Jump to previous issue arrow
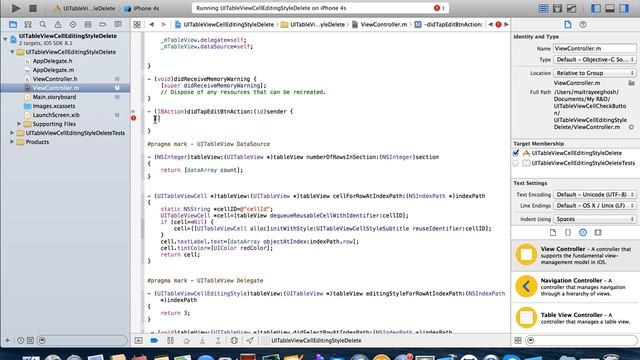Screen dimensions: 640x360 [491, 24]
